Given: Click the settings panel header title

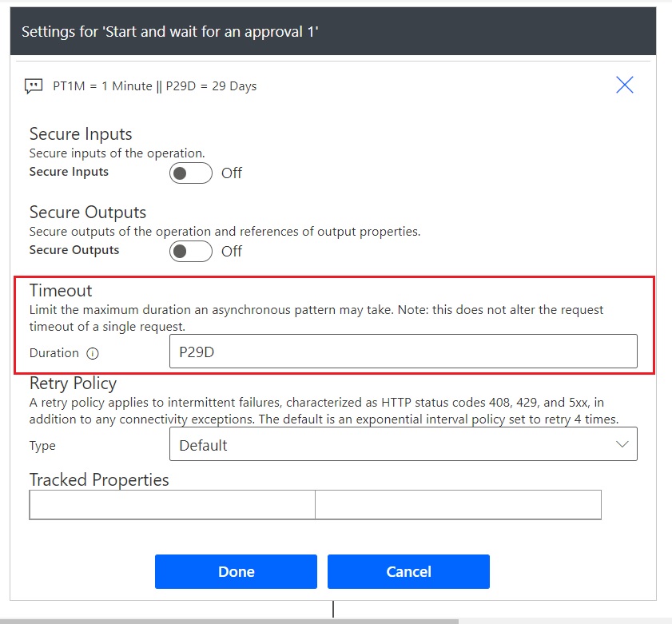Looking at the screenshot, I should tap(170, 32).
